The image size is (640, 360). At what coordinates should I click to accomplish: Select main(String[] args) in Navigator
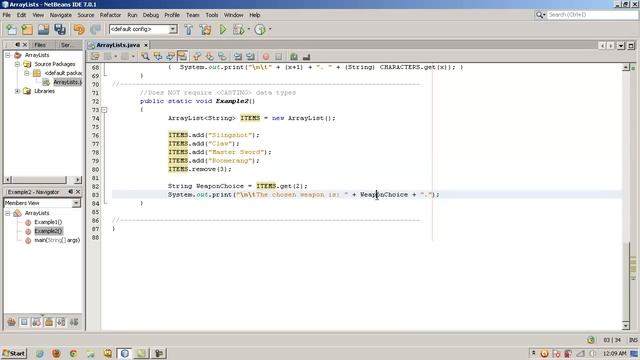(57, 240)
